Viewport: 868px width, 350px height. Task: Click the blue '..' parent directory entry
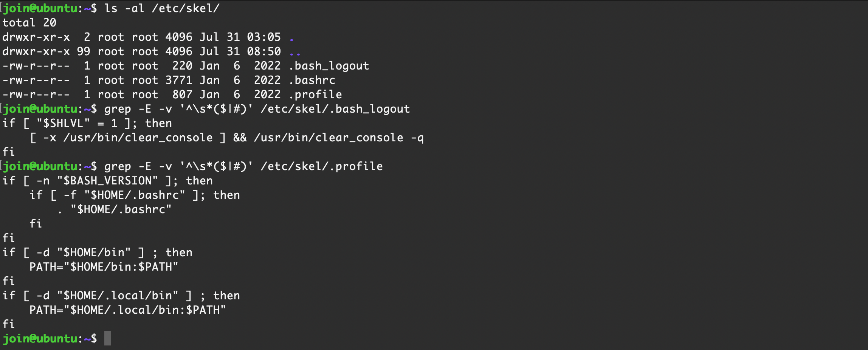(x=295, y=52)
